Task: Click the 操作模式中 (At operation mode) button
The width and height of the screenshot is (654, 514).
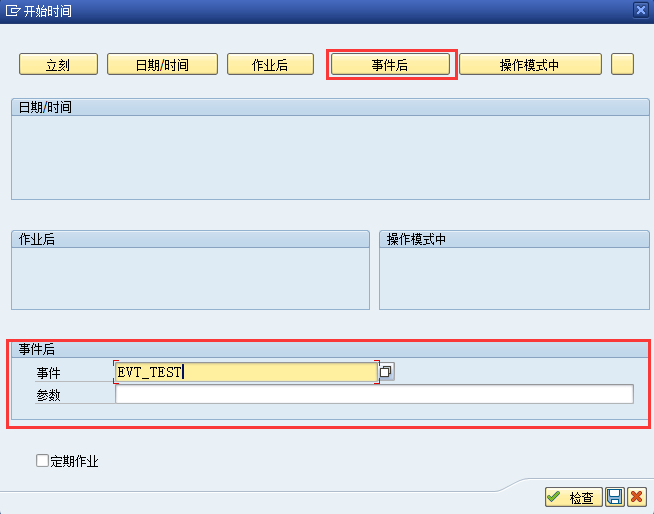Action: (x=530, y=64)
